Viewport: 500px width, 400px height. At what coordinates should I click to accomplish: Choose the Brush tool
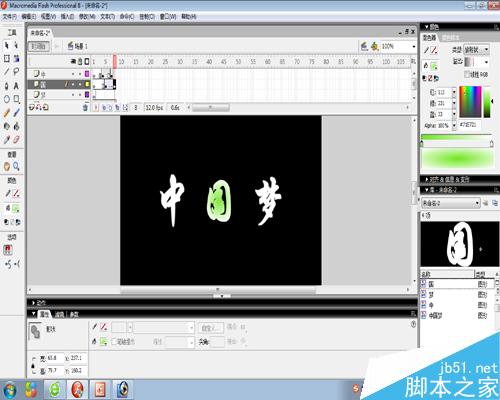(16, 113)
